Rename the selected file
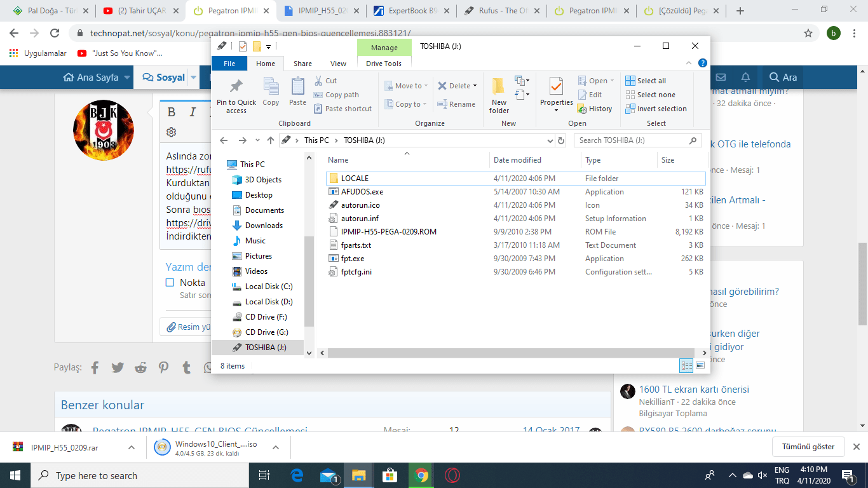 tap(456, 104)
